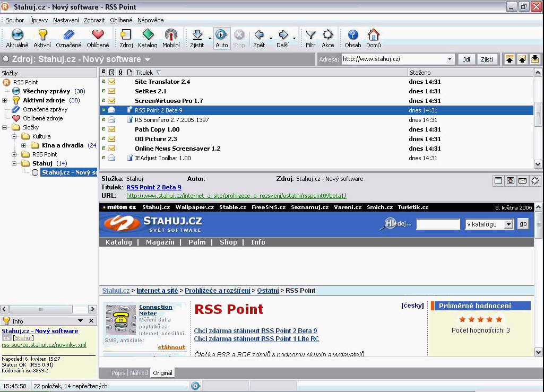Click the down-arrow icon at the address bar's end

(534, 59)
